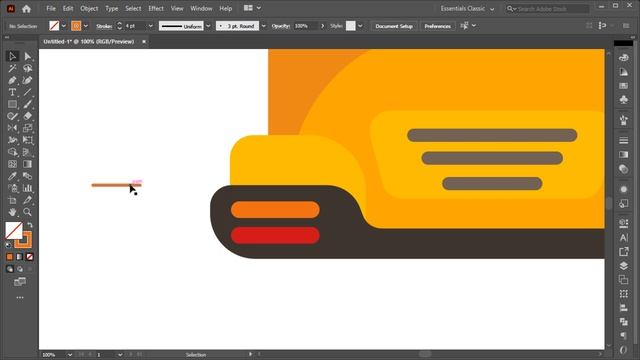Viewport: 640px width, 360px height.
Task: Select the Hand tool
Action: coord(12,212)
